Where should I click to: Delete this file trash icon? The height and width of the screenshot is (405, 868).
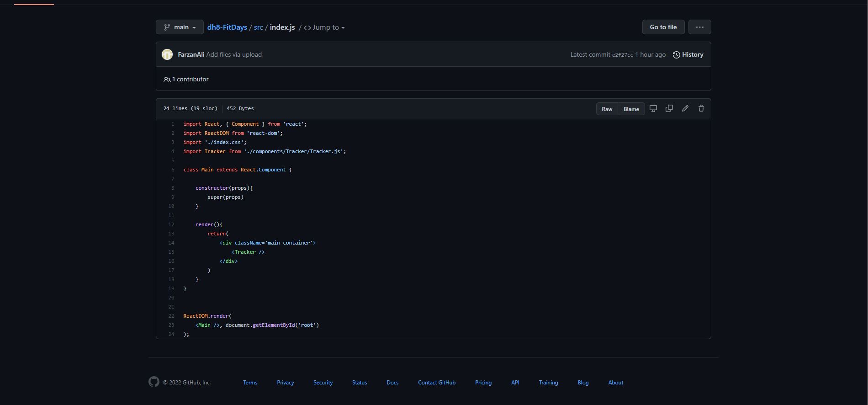point(701,108)
